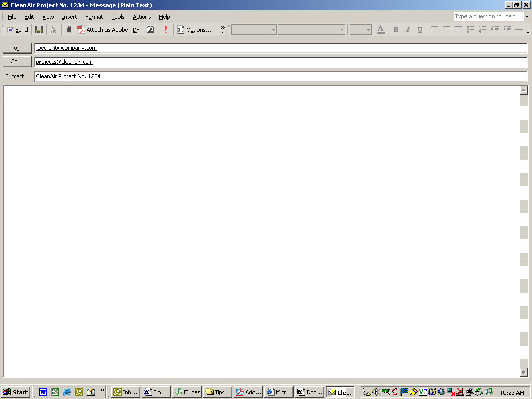Increase indent icon
532x399 pixels.
click(x=507, y=30)
